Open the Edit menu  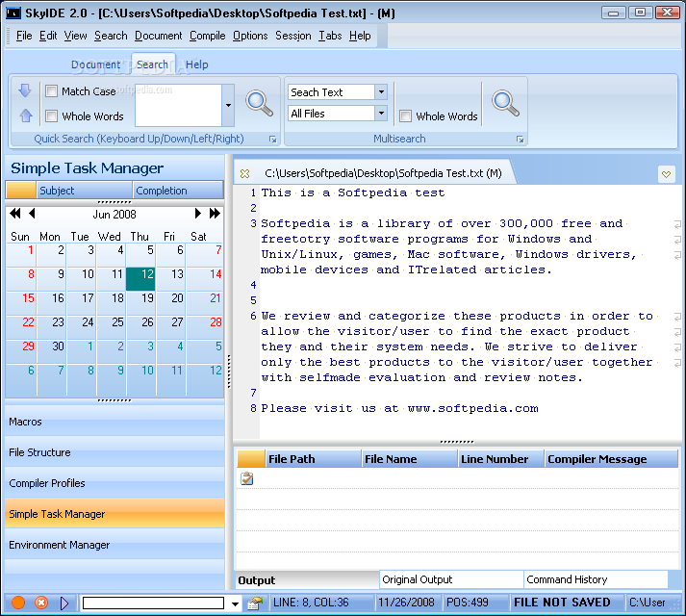[48, 36]
